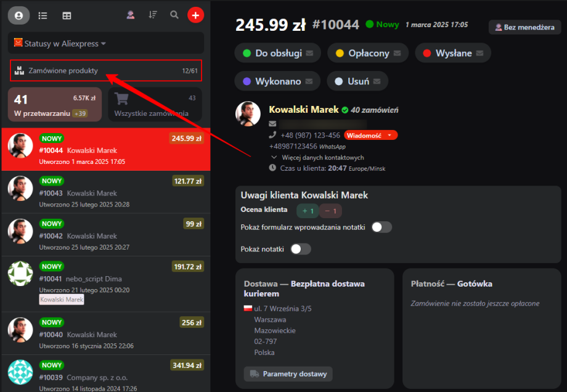This screenshot has height=392, width=567.
Task: Open order #10043 in the list
Action: pos(105,192)
